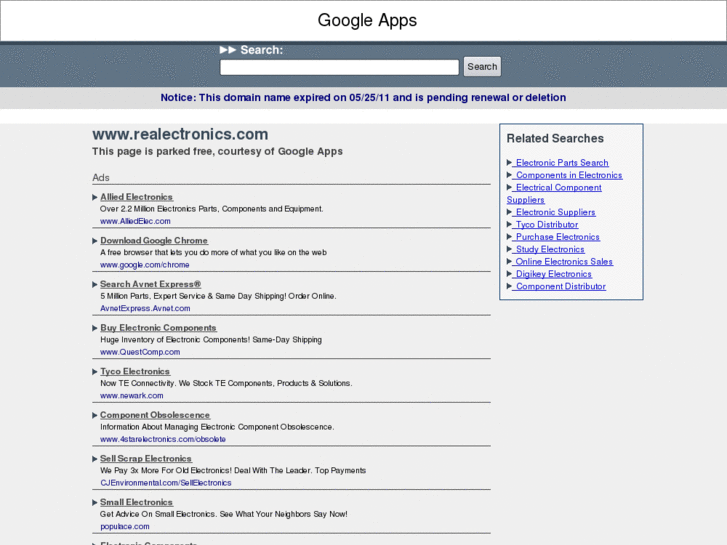The width and height of the screenshot is (727, 545).
Task: Open Tyco Distributor related search
Action: pos(547,225)
